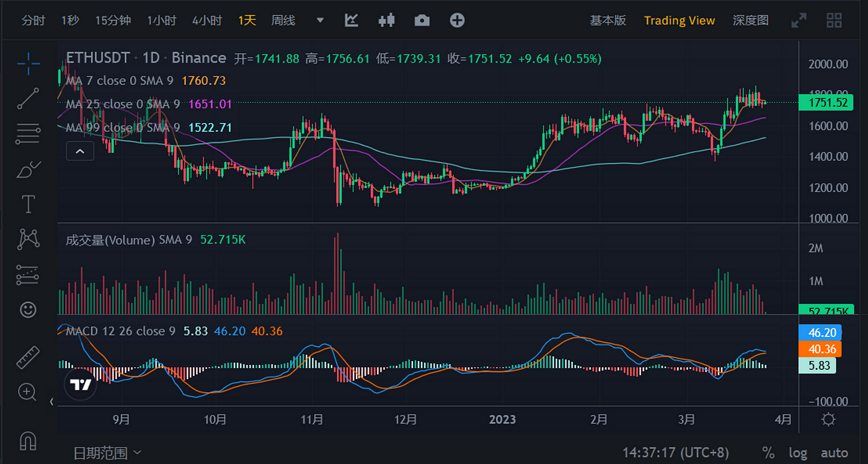This screenshot has height=464, width=868.
Task: Enable the magnet snap tool
Action: 28,440
